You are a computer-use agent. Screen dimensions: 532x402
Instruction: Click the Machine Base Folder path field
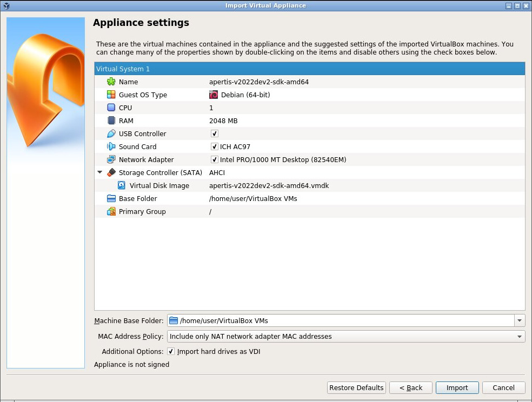[x=341, y=320]
